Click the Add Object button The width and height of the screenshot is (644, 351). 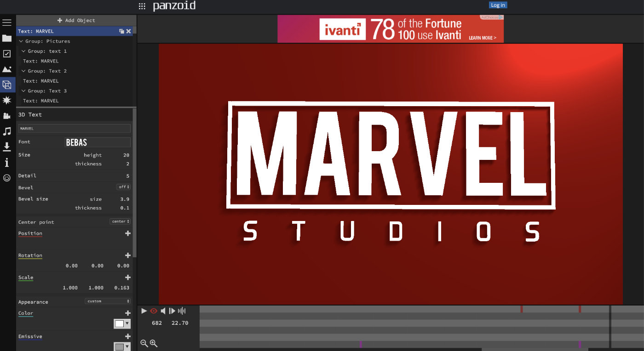pyautogui.click(x=76, y=20)
